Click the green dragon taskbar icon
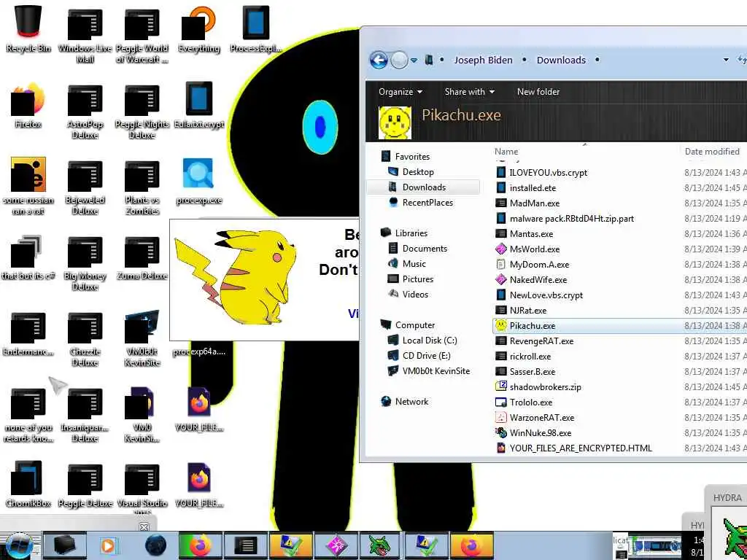The image size is (747, 560). 380,545
